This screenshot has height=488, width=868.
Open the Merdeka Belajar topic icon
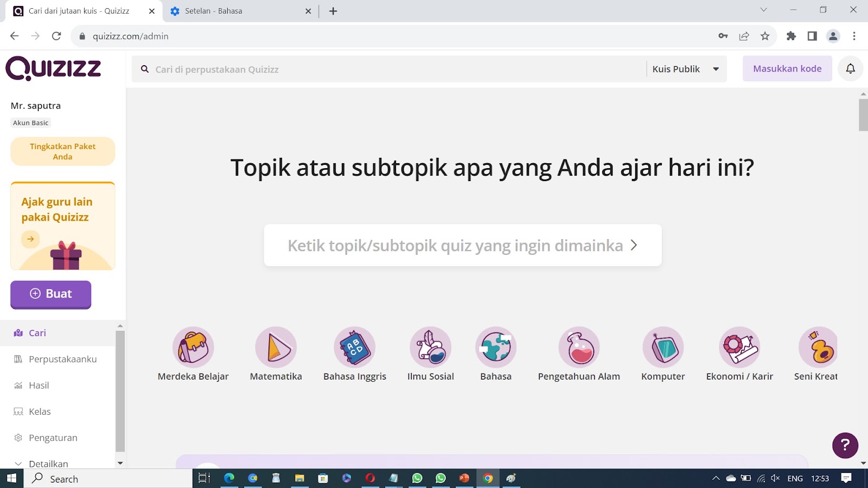click(193, 347)
